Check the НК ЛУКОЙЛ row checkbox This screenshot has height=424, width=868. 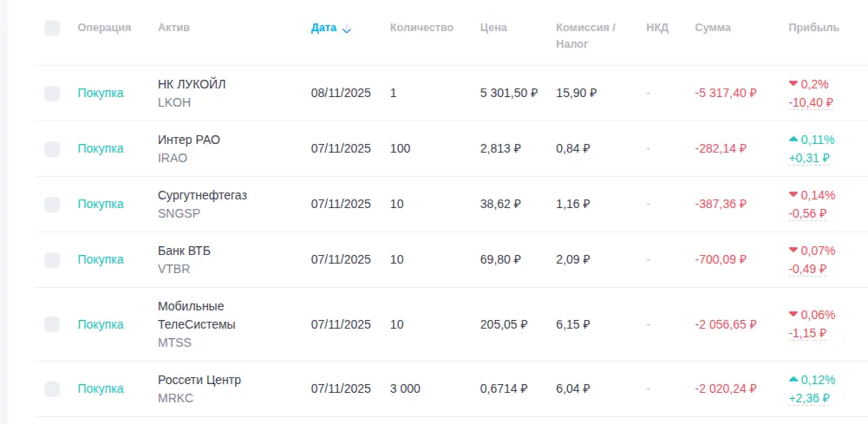[x=52, y=94]
